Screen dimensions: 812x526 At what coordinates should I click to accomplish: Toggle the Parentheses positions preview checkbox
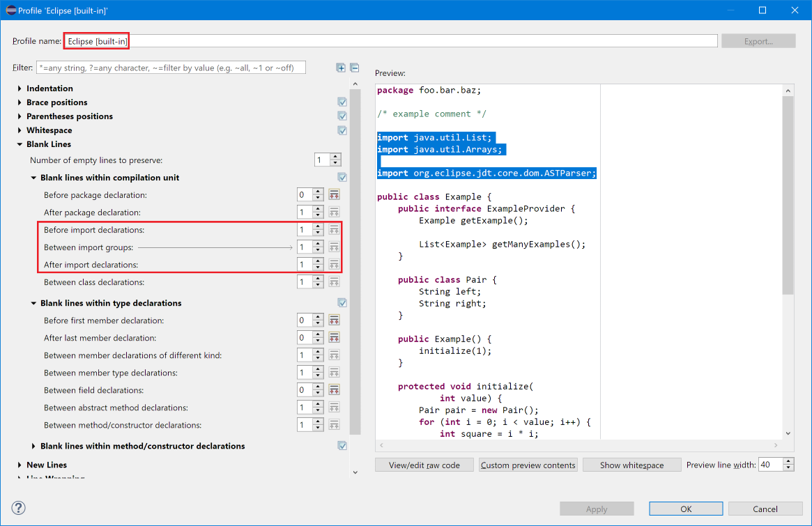[x=342, y=116]
